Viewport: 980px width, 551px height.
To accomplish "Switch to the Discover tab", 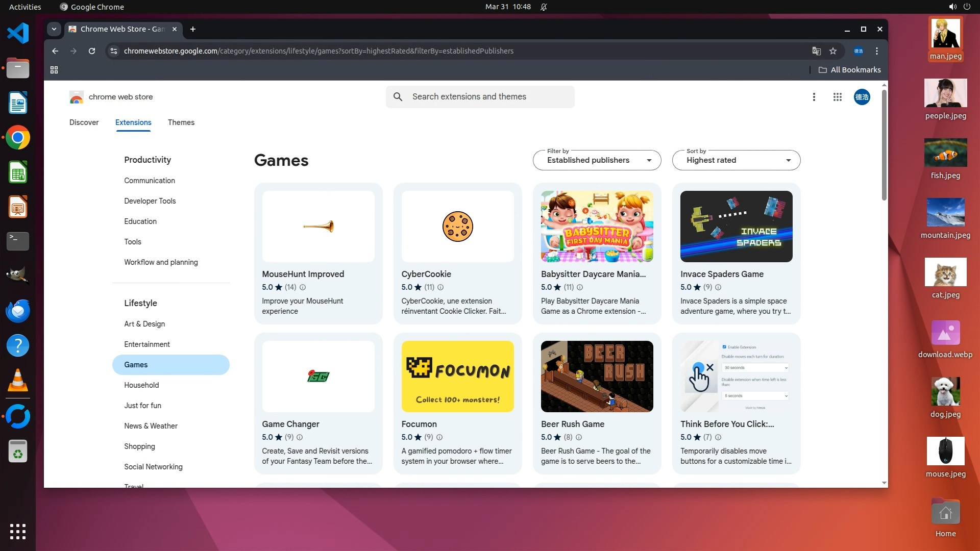I will pos(84,122).
